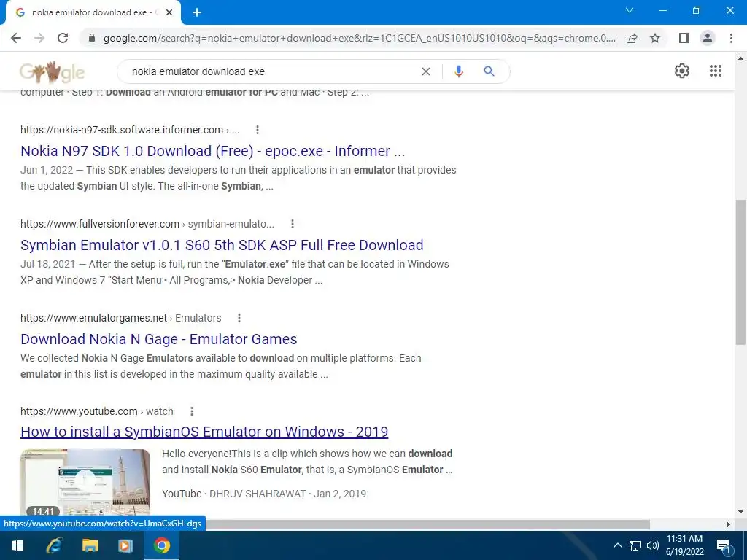Open Google quick settings gear
The height and width of the screenshot is (560, 747).
682,71
